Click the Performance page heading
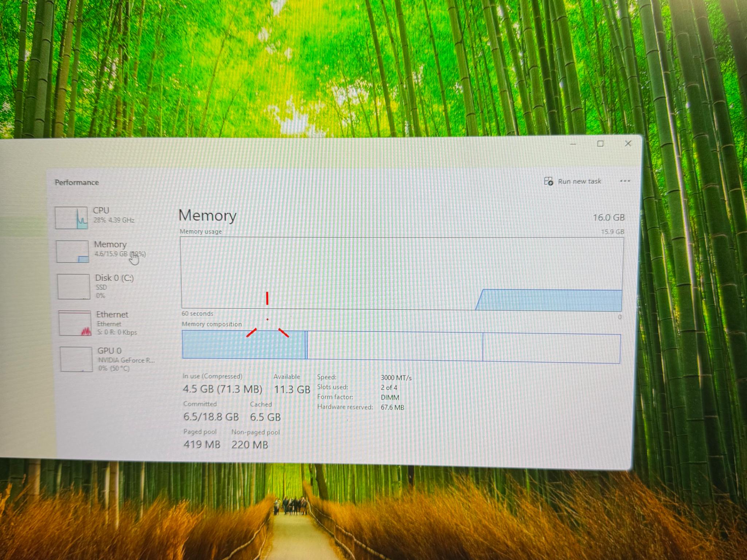This screenshot has height=560, width=747. pos(77,182)
